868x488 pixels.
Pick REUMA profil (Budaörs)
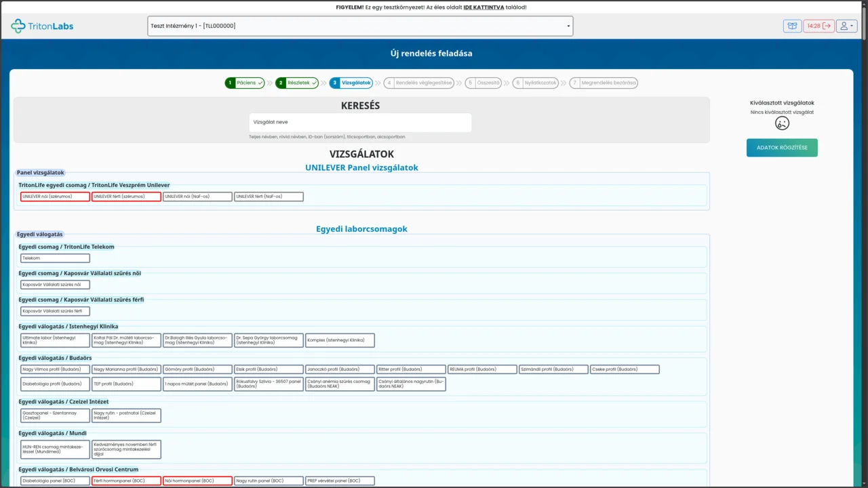[482, 369]
